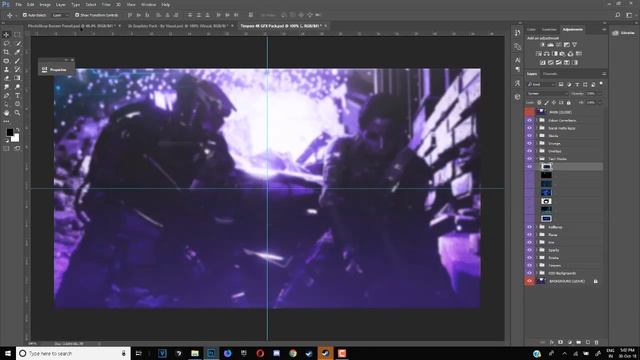Select the Rectangular Marquee tool
640x360 pixels.
click(17, 35)
